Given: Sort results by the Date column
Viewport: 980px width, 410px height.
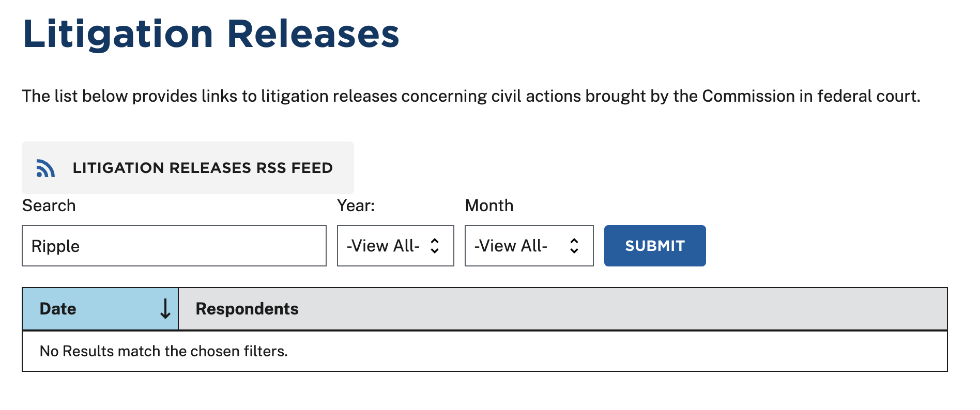Looking at the screenshot, I should click(100, 309).
